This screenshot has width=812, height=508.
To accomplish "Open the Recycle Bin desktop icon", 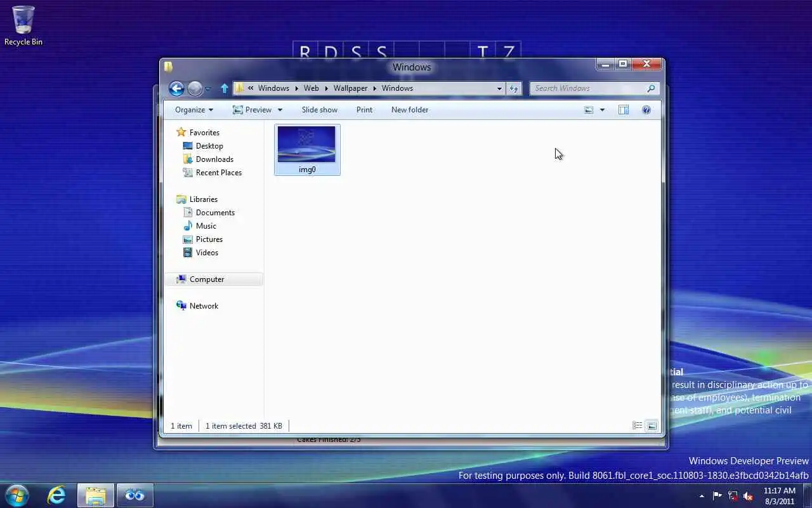I will click(x=23, y=26).
